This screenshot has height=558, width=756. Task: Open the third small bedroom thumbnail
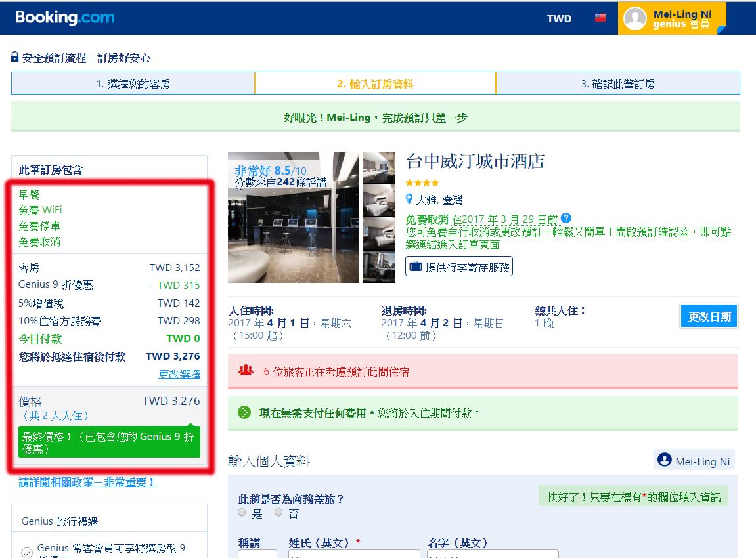tap(378, 234)
